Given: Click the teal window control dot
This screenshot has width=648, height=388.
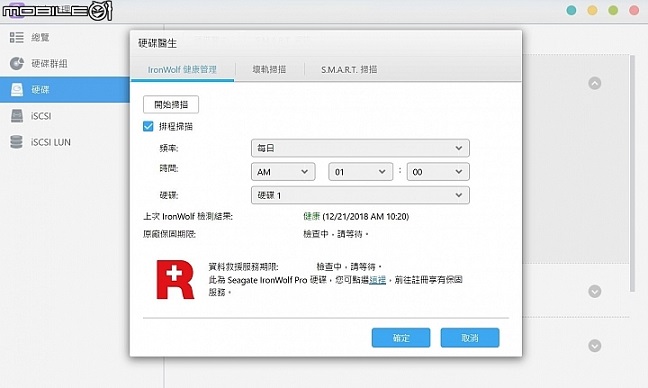Looking at the screenshot, I should click(571, 10).
